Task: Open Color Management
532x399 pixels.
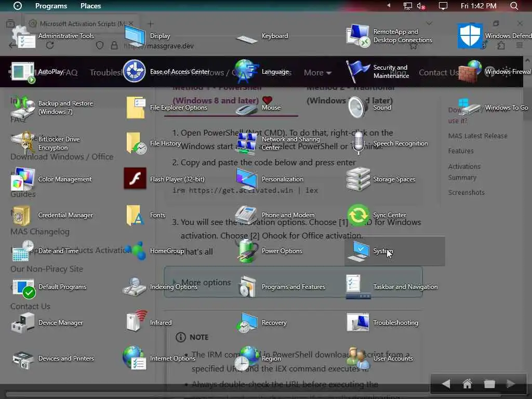Action: click(x=52, y=179)
